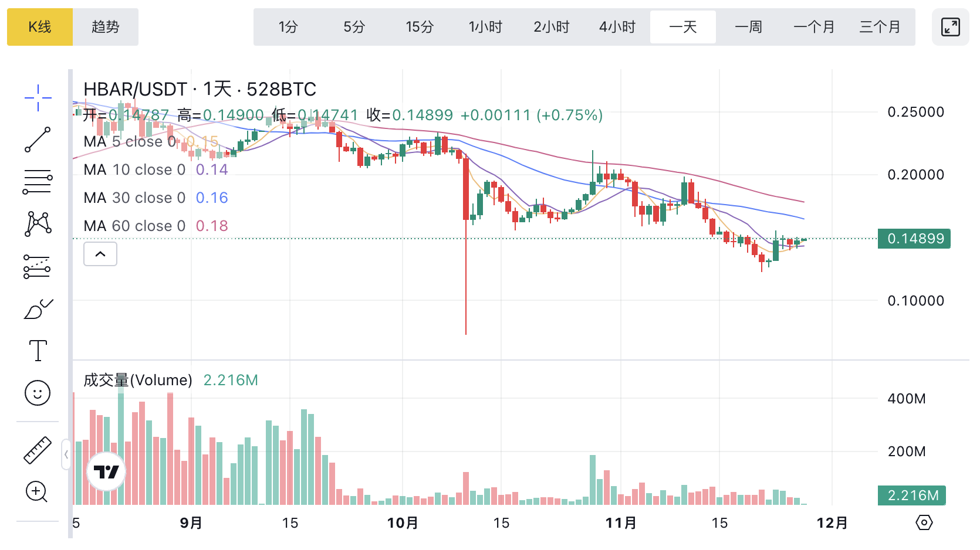Choose the 15分 timeframe

click(420, 27)
